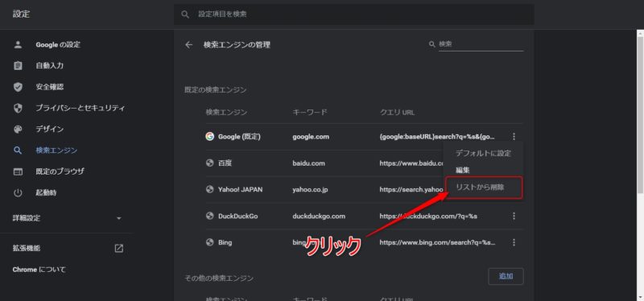Expand the 詳細設定 section arrow

click(118, 218)
